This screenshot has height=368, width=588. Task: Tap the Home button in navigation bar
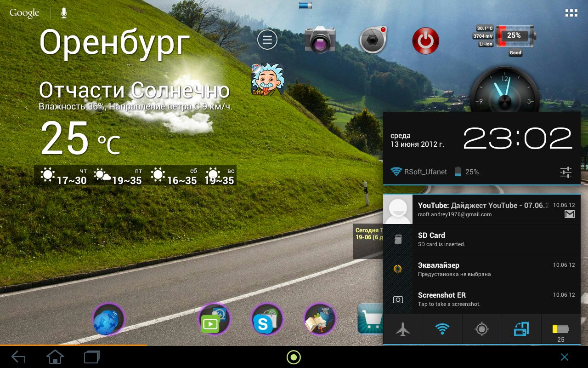click(55, 357)
